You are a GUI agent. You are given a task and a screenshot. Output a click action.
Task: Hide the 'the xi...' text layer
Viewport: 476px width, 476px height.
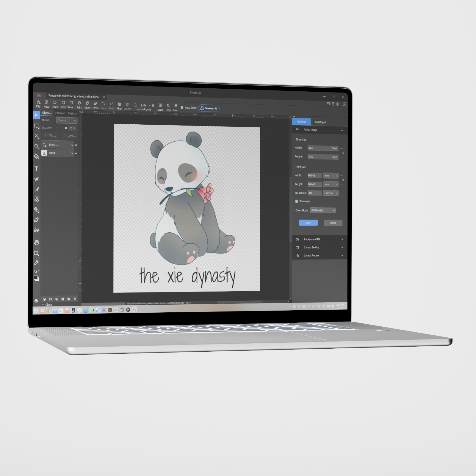(76, 145)
